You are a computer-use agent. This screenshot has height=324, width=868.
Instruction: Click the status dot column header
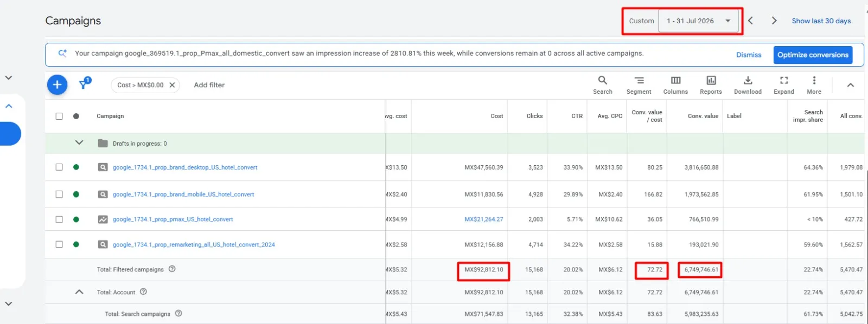click(76, 116)
